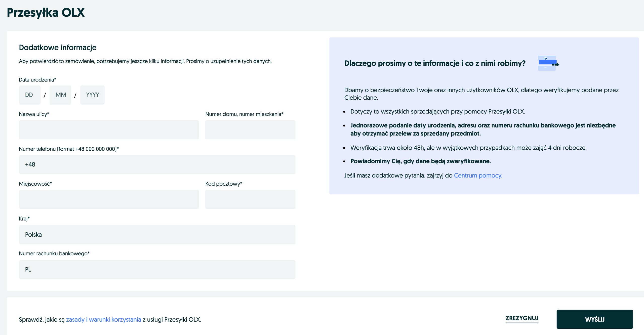Open the Centrum pomocy link

pyautogui.click(x=478, y=175)
